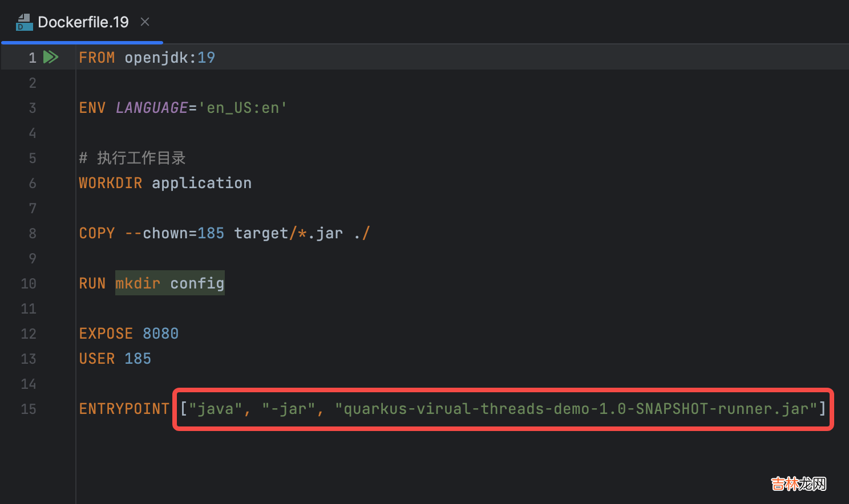Screen dimensions: 849x504
Task: Place cursor on the LANGUAGE variable
Action: (x=152, y=108)
